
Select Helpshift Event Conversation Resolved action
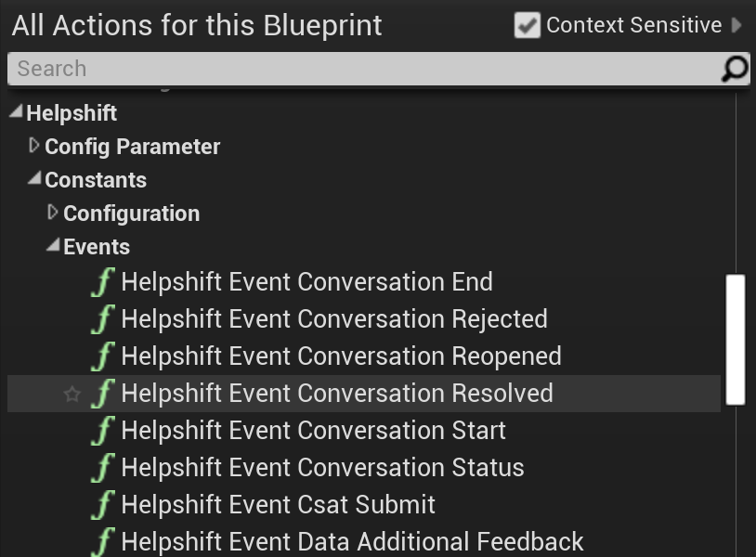pos(336,394)
